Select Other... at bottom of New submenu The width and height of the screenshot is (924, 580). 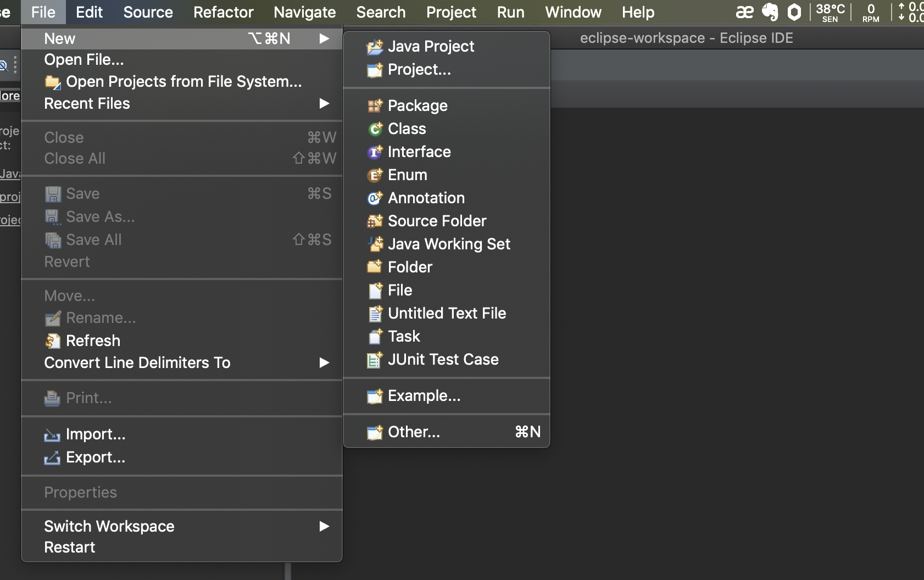pos(414,432)
